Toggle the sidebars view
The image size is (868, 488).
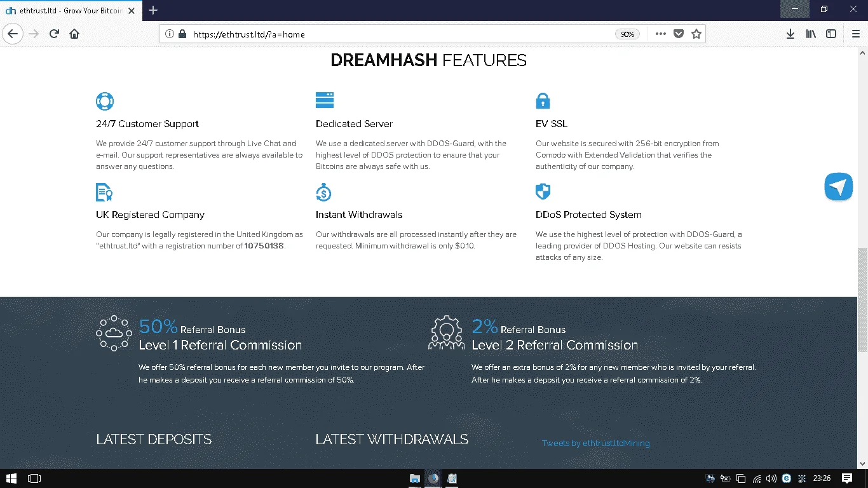tap(831, 34)
